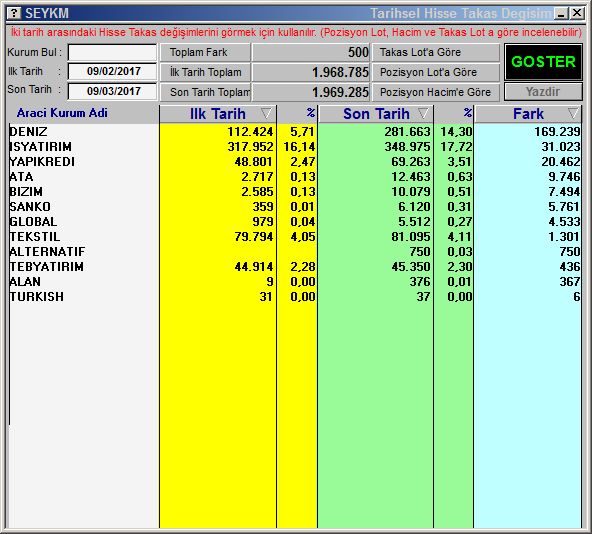
Task: Click the Son Tarih date field 09/03/2017
Action: pos(113,91)
